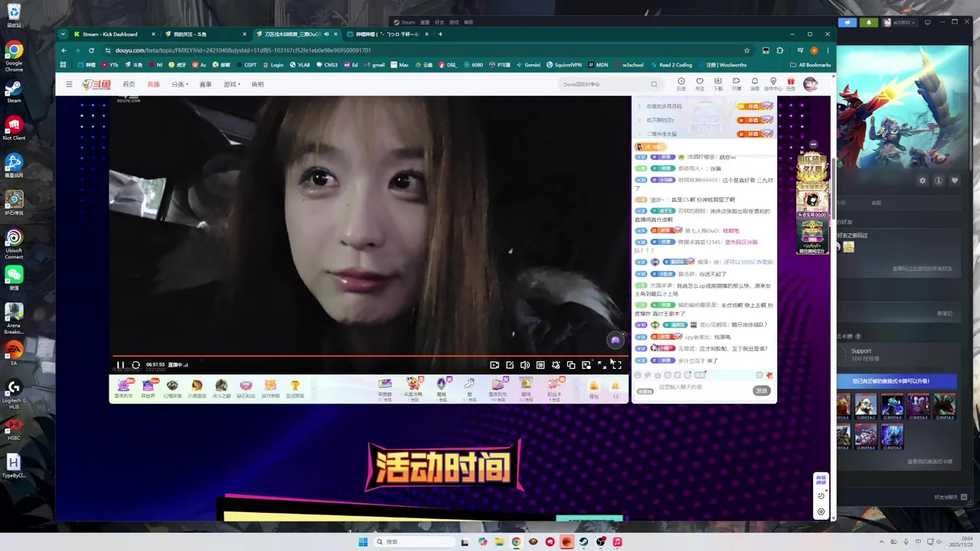Open the 消息 notification bell icon

coord(754,83)
